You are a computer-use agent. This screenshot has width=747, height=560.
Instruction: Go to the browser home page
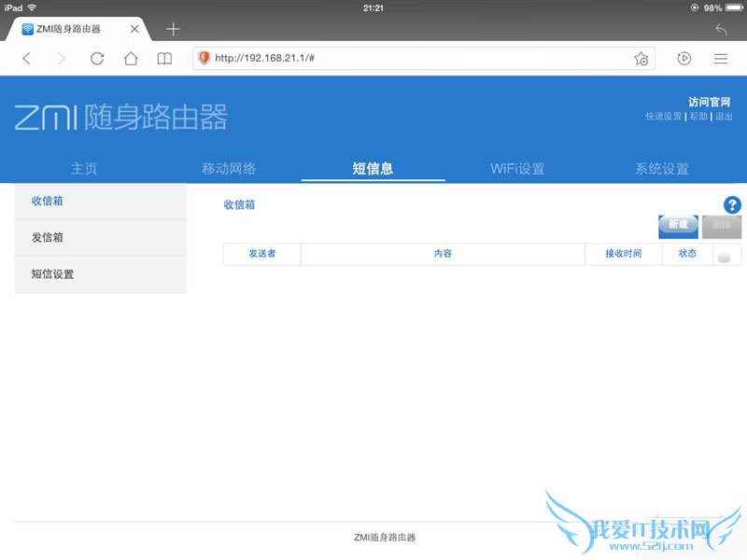[x=131, y=58]
